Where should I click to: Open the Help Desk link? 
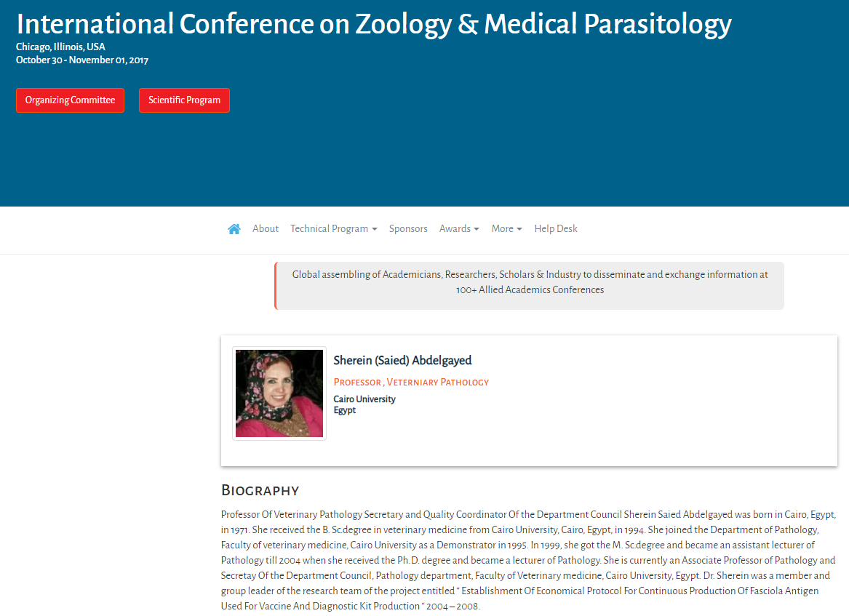pos(556,229)
